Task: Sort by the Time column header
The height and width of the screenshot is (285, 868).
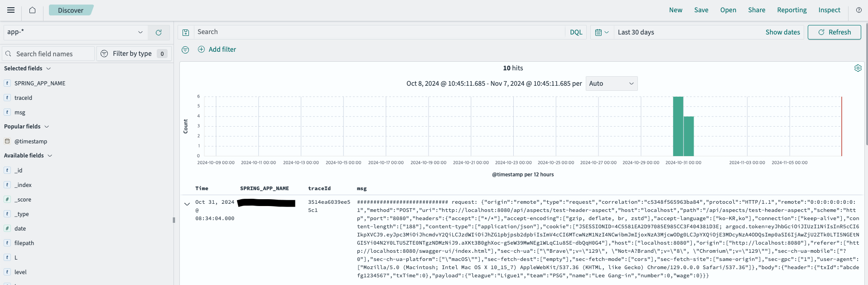Action: 202,188
